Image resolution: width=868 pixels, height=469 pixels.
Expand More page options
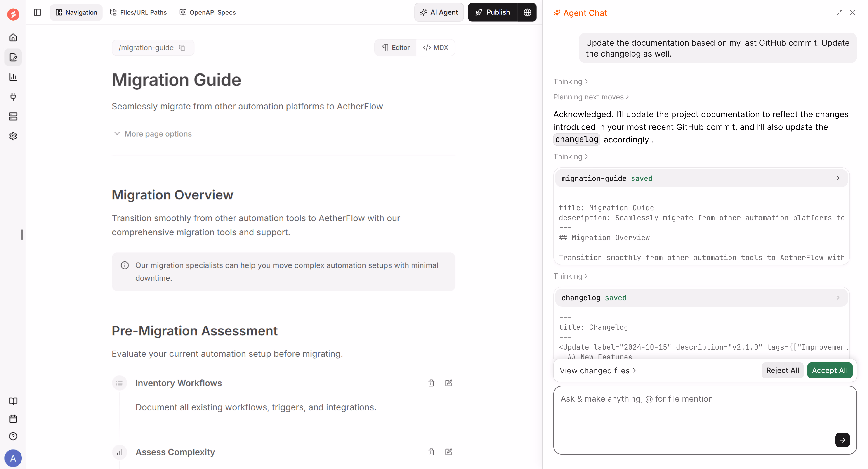click(153, 134)
